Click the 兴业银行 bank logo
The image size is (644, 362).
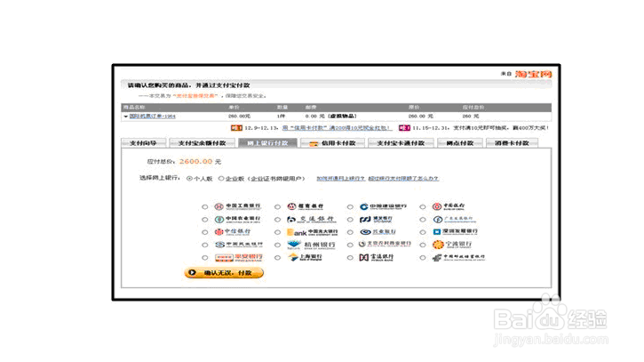click(378, 232)
